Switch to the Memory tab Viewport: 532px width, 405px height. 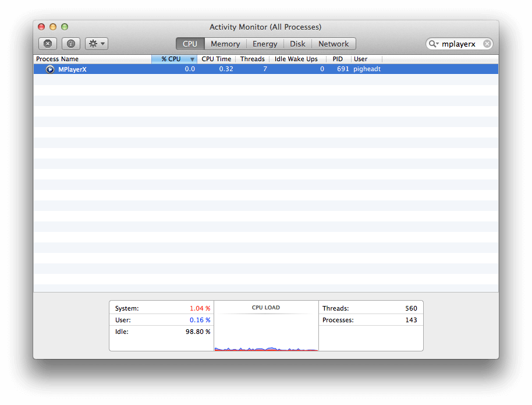pyautogui.click(x=225, y=44)
